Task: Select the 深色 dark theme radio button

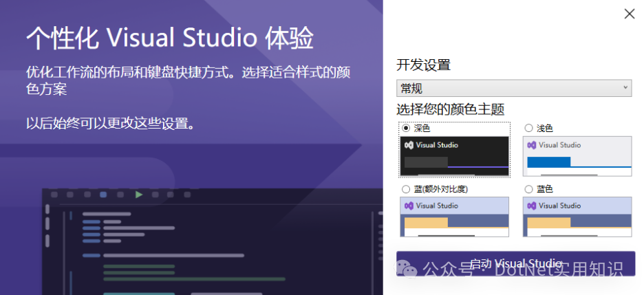Action: pyautogui.click(x=406, y=129)
